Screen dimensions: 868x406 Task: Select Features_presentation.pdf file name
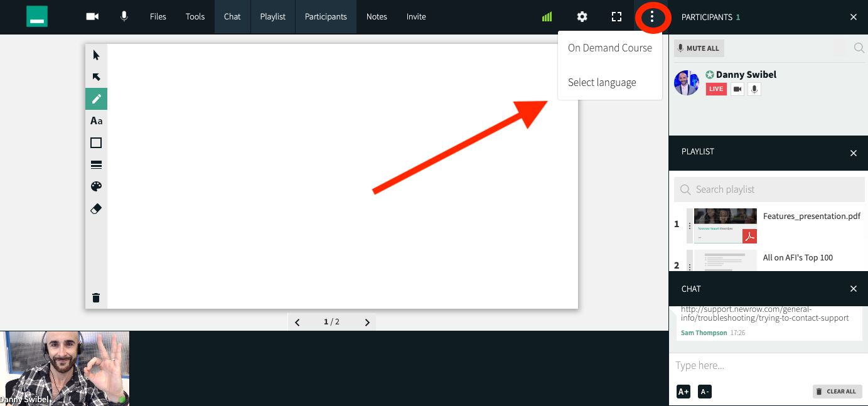coord(812,216)
